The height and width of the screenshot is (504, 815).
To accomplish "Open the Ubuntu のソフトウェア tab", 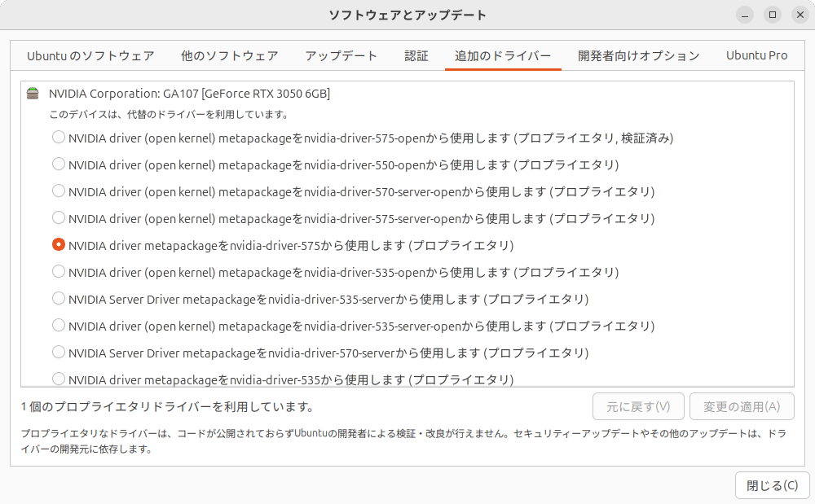I will pos(90,55).
